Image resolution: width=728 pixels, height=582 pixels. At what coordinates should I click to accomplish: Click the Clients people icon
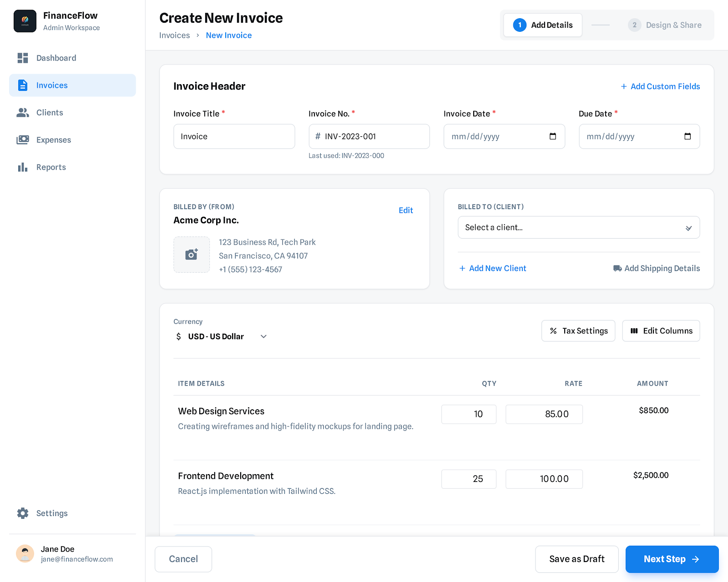click(x=23, y=113)
